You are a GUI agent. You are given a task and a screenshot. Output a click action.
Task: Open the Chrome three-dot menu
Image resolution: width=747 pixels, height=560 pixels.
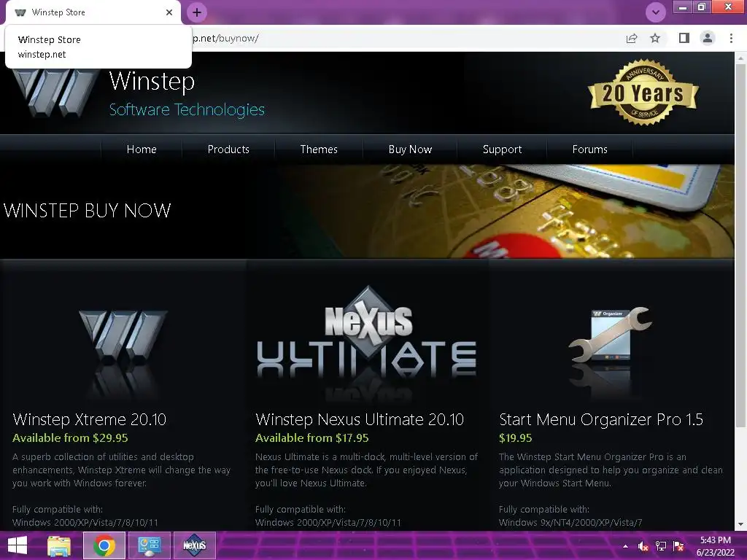(x=731, y=38)
